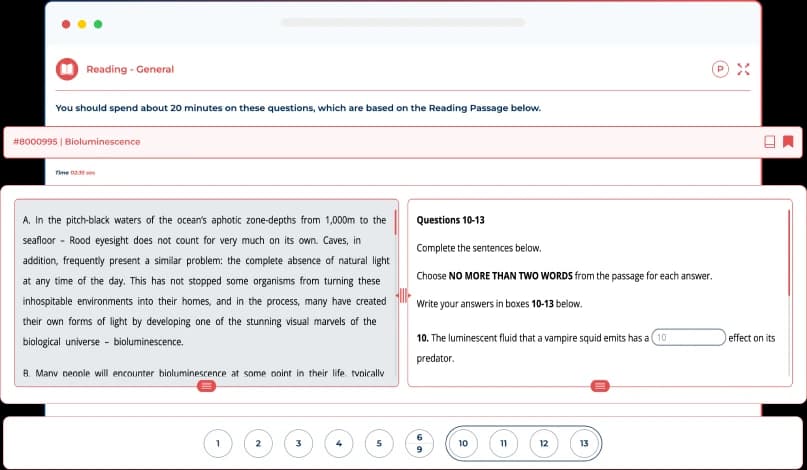The image size is (807, 470).
Task: Open question 5
Action: click(x=379, y=443)
